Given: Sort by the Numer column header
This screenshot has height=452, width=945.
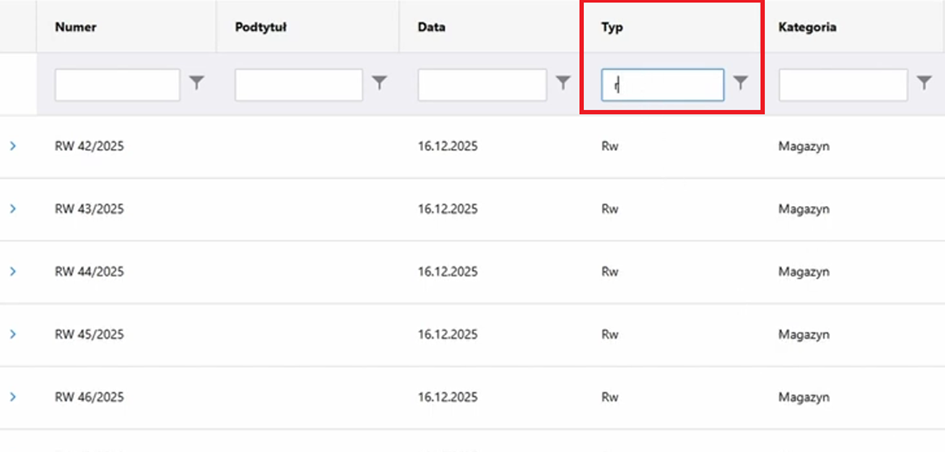Looking at the screenshot, I should pyautogui.click(x=76, y=27).
